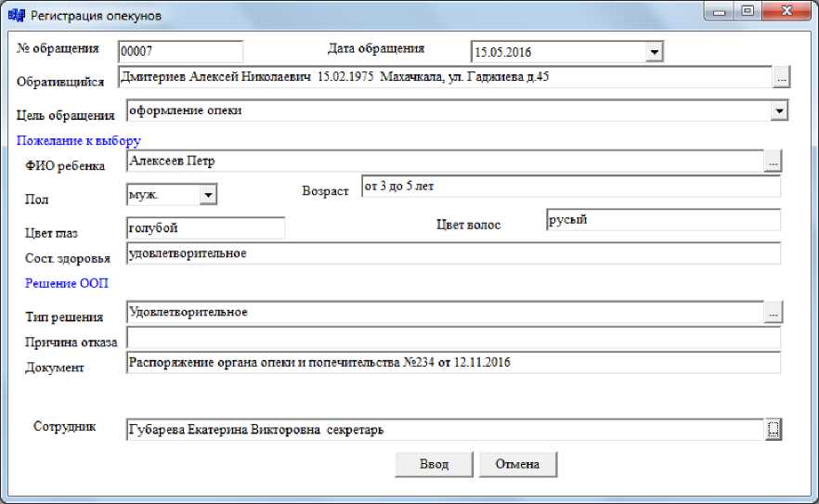Cancel with the Отмена button
The height and width of the screenshot is (504, 819).
click(517, 464)
